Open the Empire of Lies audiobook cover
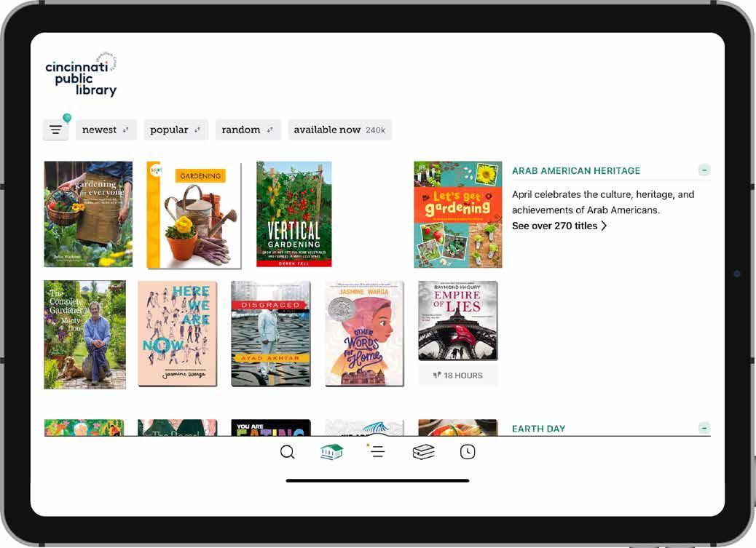 tap(457, 320)
